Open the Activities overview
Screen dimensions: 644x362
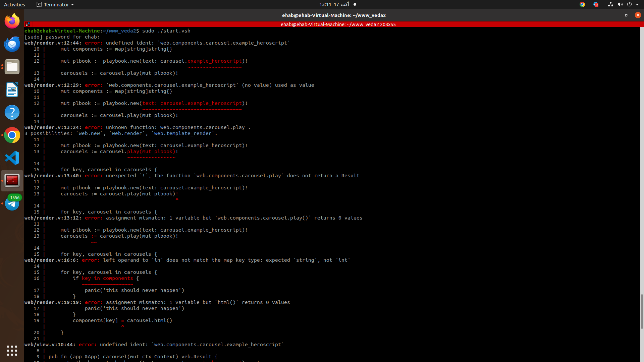(x=14, y=4)
